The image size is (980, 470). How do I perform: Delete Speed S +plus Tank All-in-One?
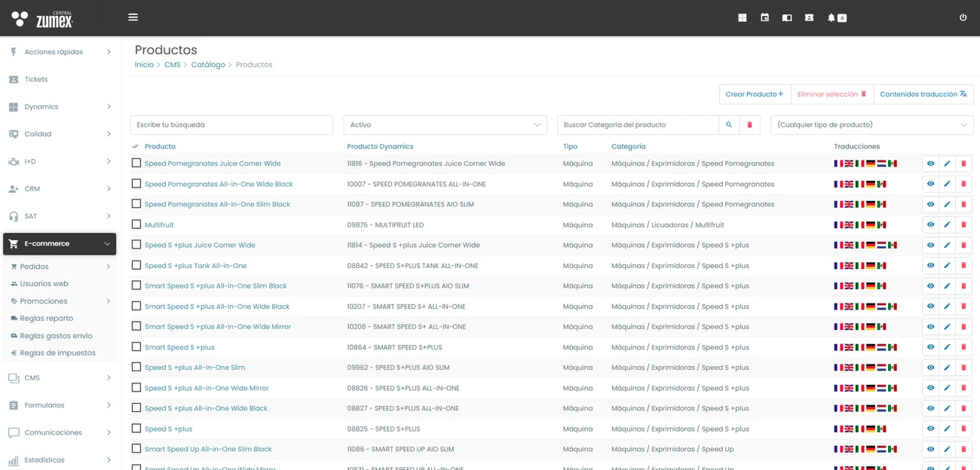[x=963, y=265]
